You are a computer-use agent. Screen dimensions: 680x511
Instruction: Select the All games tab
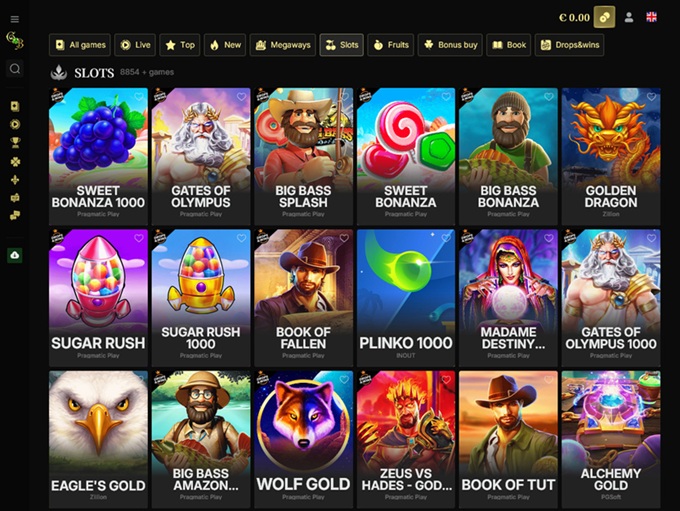pos(80,45)
